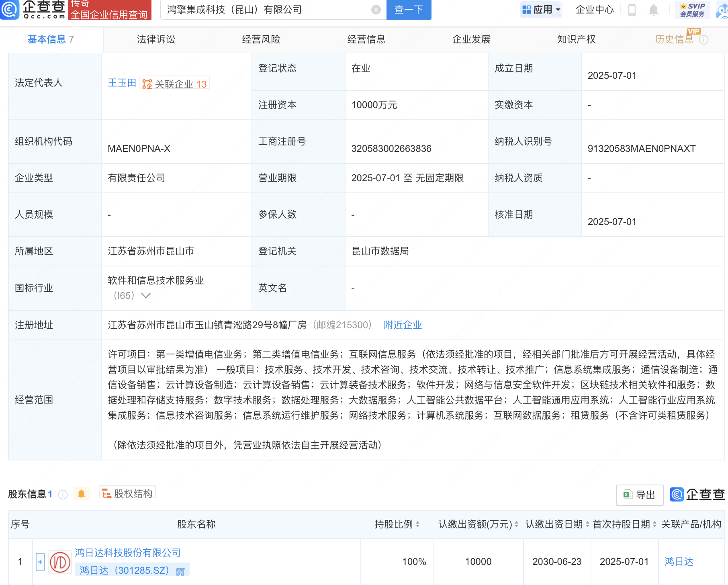Open 附近企业 link
Image resolution: width=728 pixels, height=585 pixels.
click(x=403, y=325)
